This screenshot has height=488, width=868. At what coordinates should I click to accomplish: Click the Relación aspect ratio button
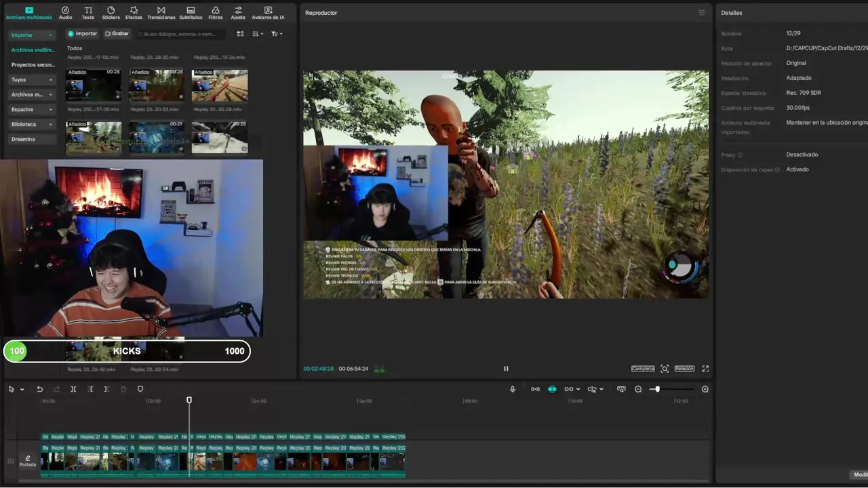(x=684, y=369)
